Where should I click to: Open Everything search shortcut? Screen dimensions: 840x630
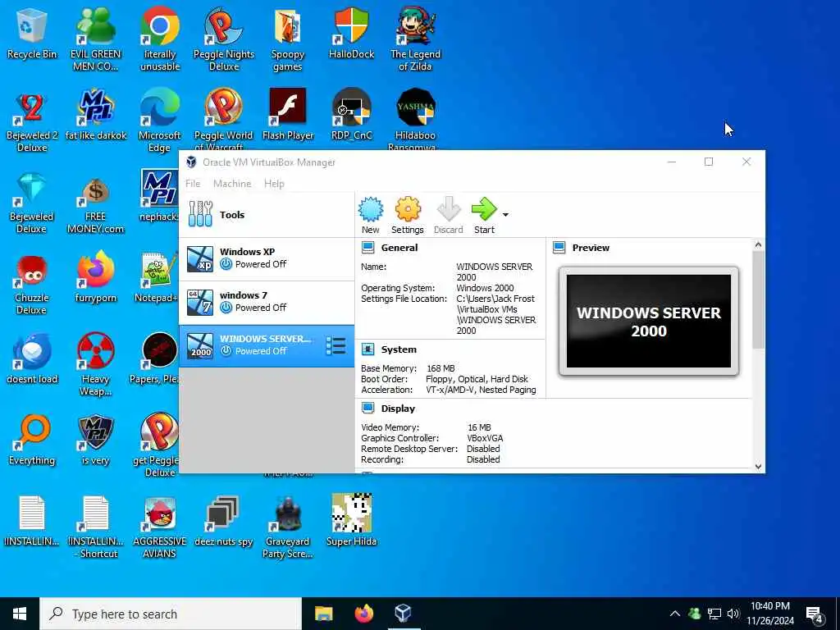[x=32, y=441]
